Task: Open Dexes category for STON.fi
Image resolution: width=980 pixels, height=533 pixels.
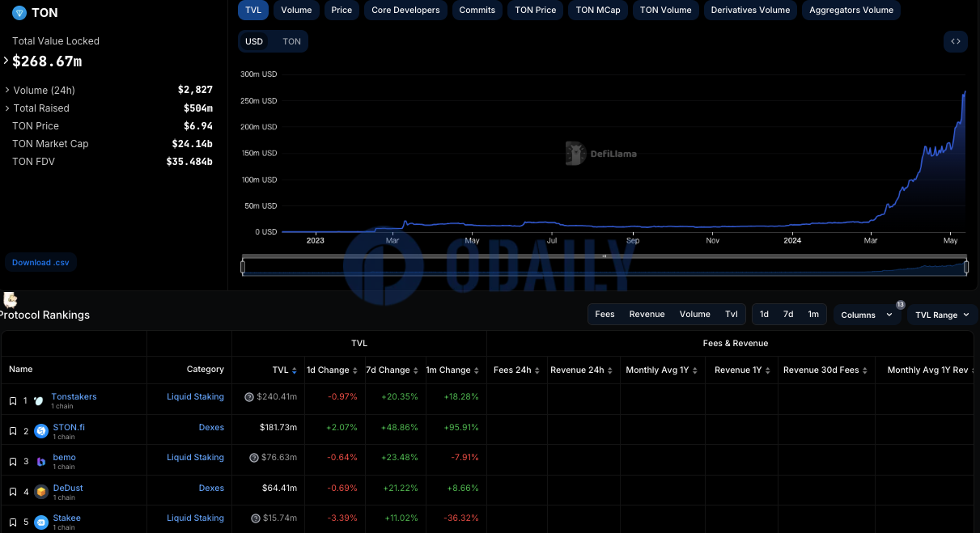Action: pos(211,427)
